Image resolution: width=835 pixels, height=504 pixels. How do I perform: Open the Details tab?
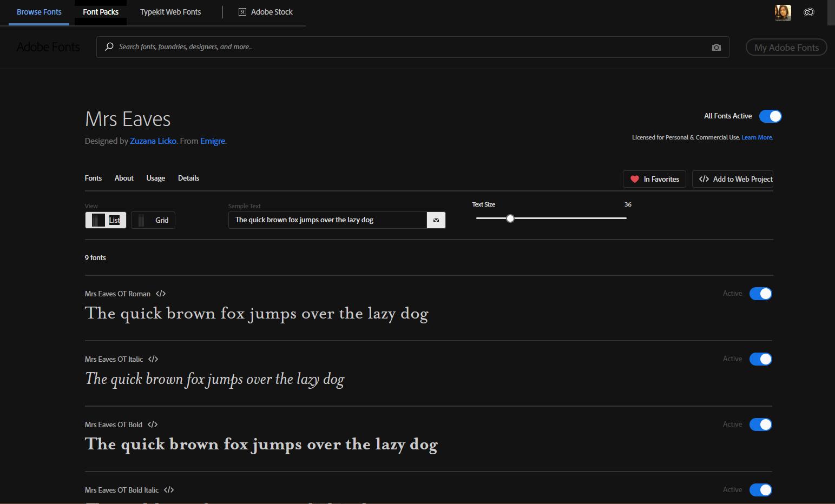(188, 178)
